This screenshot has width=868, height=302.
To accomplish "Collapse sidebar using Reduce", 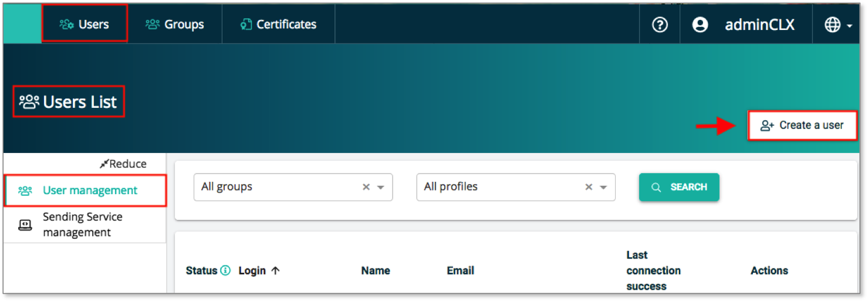I will [123, 164].
